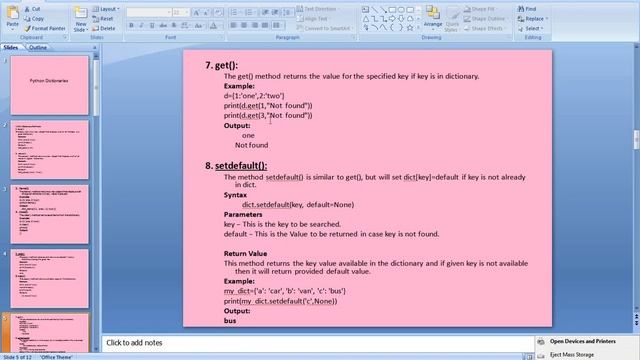Open Line Spacing options
640x360 pixels.
[x=288, y=13]
